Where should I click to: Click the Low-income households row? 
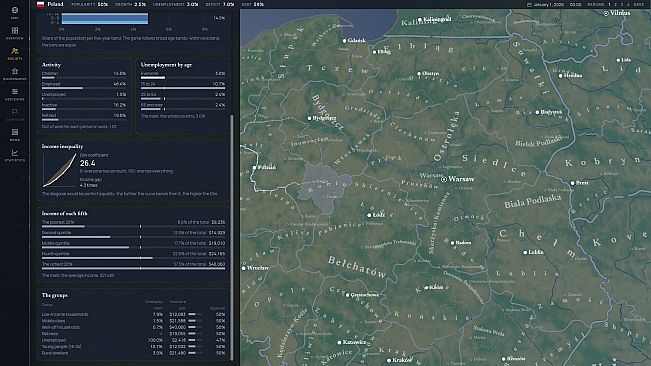pyautogui.click(x=133, y=315)
